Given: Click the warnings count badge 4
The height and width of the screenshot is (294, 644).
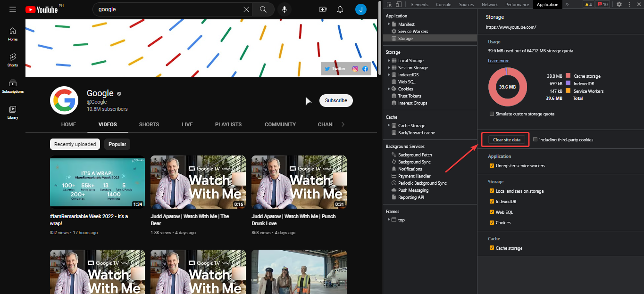Looking at the screenshot, I should tap(588, 4).
